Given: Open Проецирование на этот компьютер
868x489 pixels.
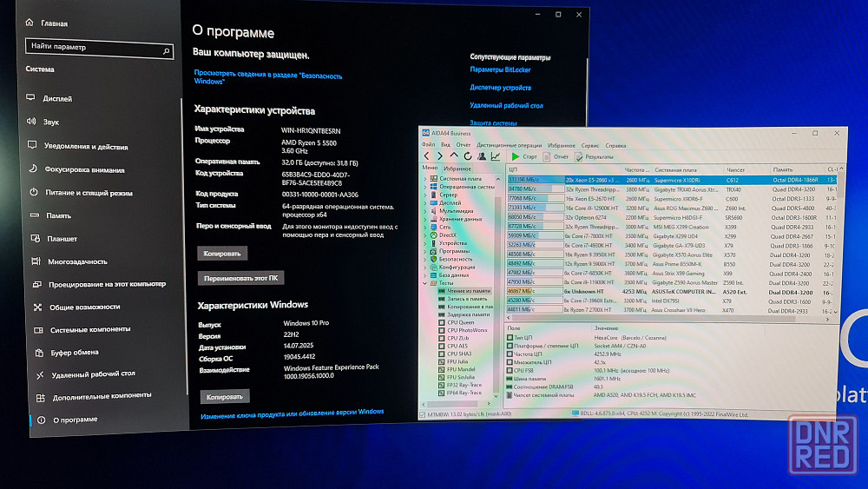Looking at the screenshot, I should (107, 284).
